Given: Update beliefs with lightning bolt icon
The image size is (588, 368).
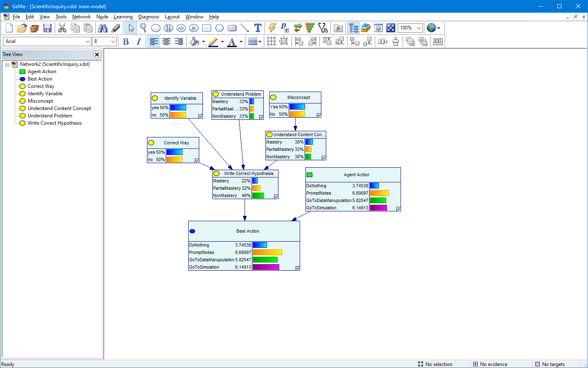Looking at the screenshot, I should [272, 28].
